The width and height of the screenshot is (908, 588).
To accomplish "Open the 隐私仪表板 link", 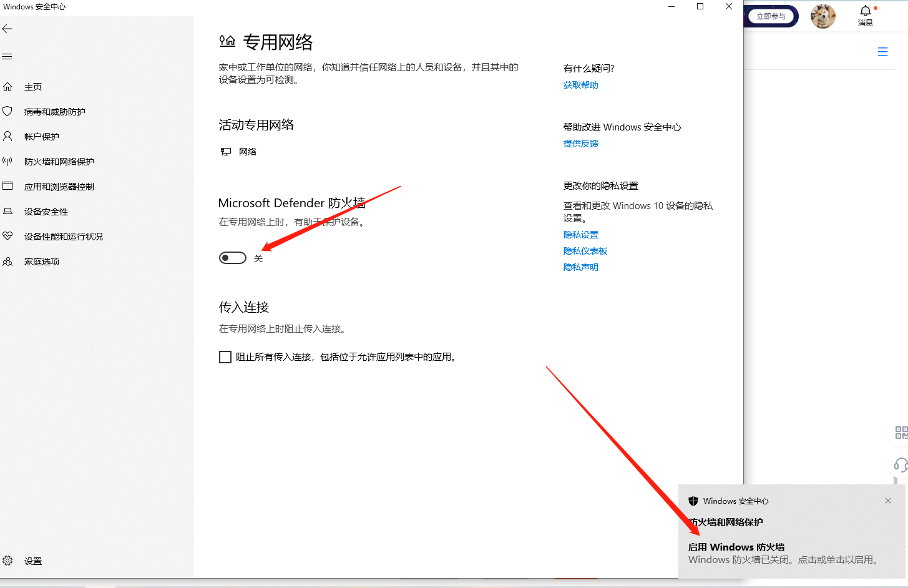I will coord(585,251).
